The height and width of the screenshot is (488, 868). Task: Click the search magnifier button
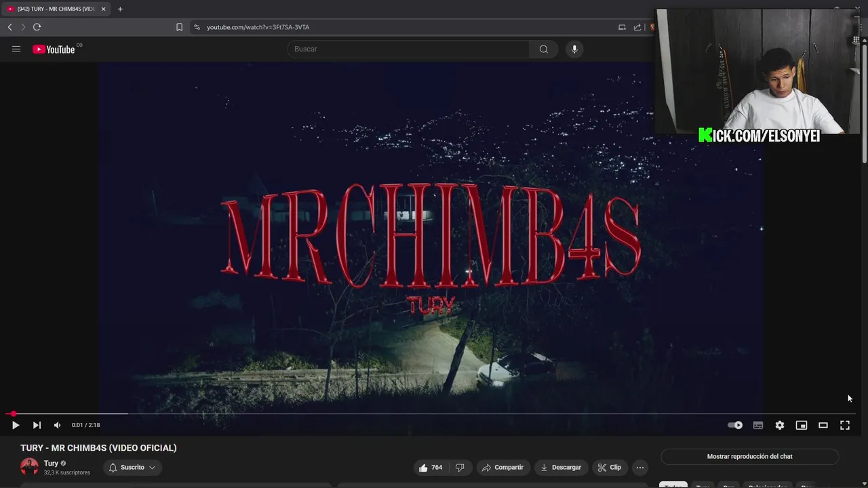coord(544,49)
